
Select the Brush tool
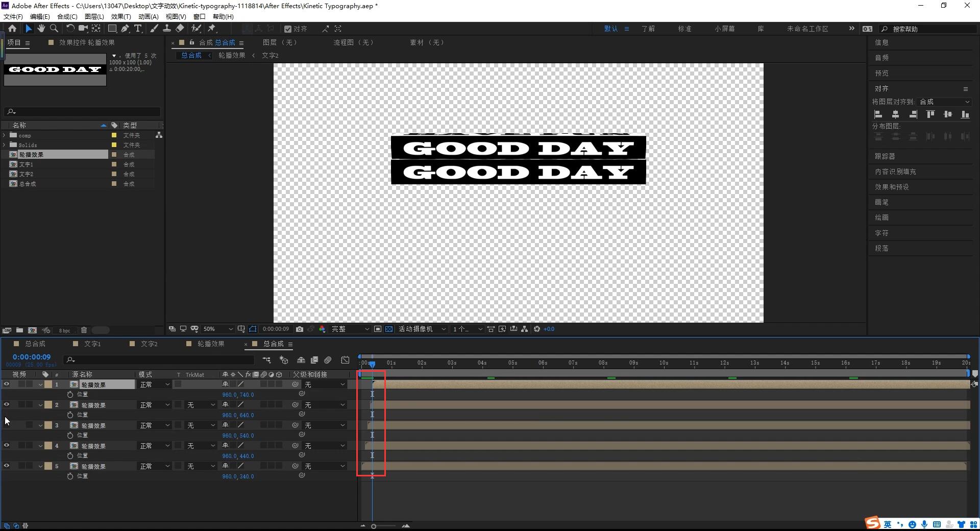pyautogui.click(x=154, y=29)
